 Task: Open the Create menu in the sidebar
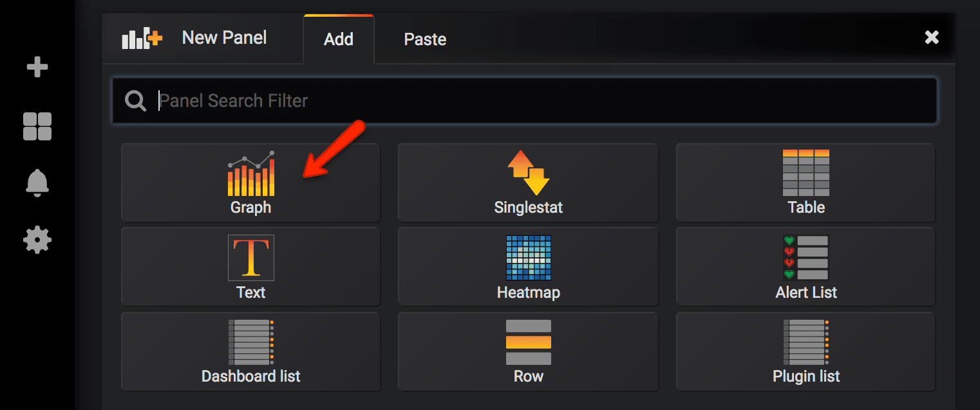pos(37,66)
